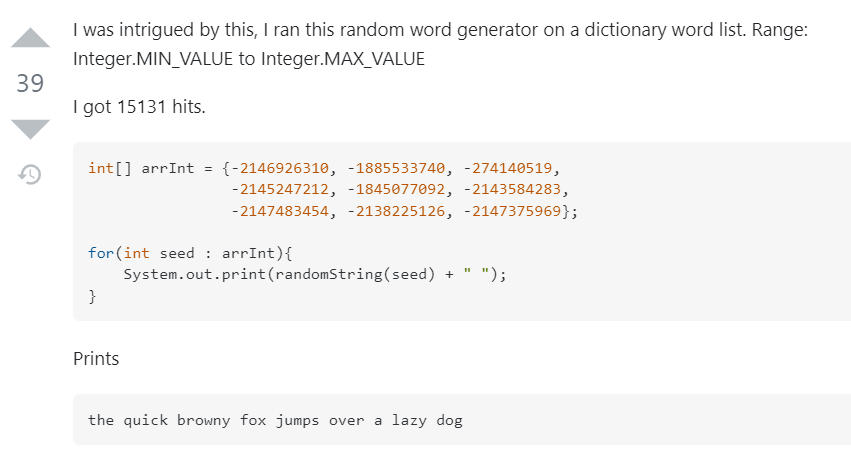Click the "Integer.MAX_VALUE" text in the paragraph
This screenshot has height=474, width=851.
coord(343,59)
